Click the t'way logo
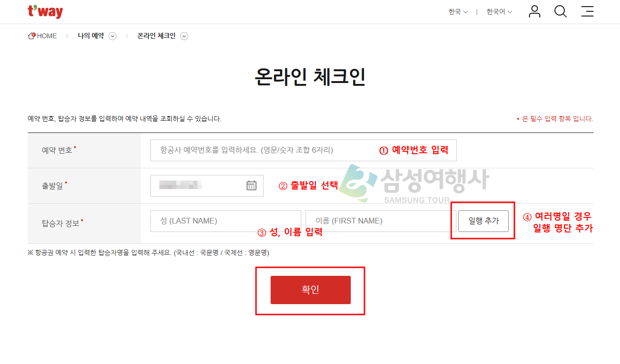 45,12
